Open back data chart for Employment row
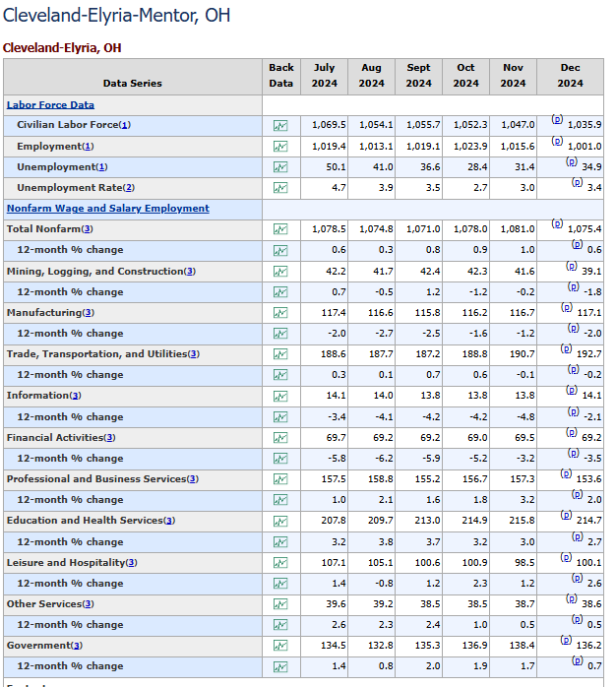 (x=280, y=147)
